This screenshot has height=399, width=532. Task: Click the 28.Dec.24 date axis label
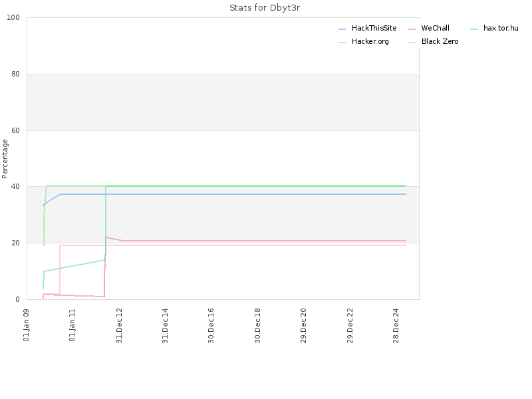(396, 326)
